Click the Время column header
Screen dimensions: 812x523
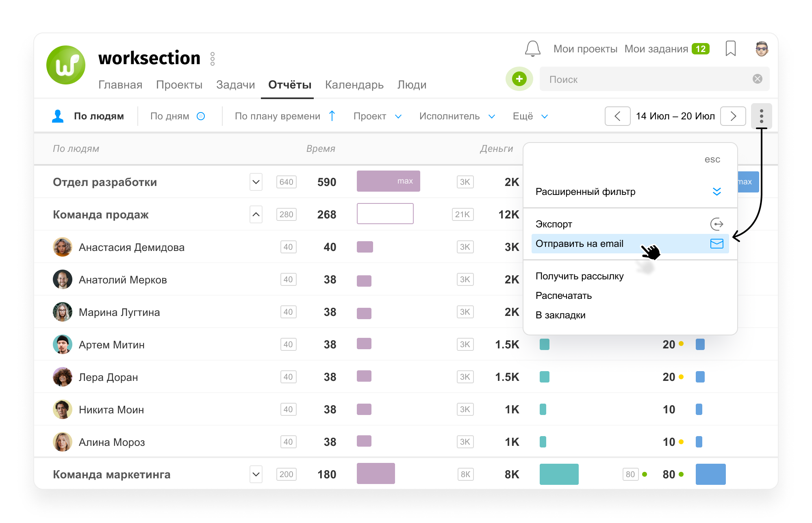point(321,149)
